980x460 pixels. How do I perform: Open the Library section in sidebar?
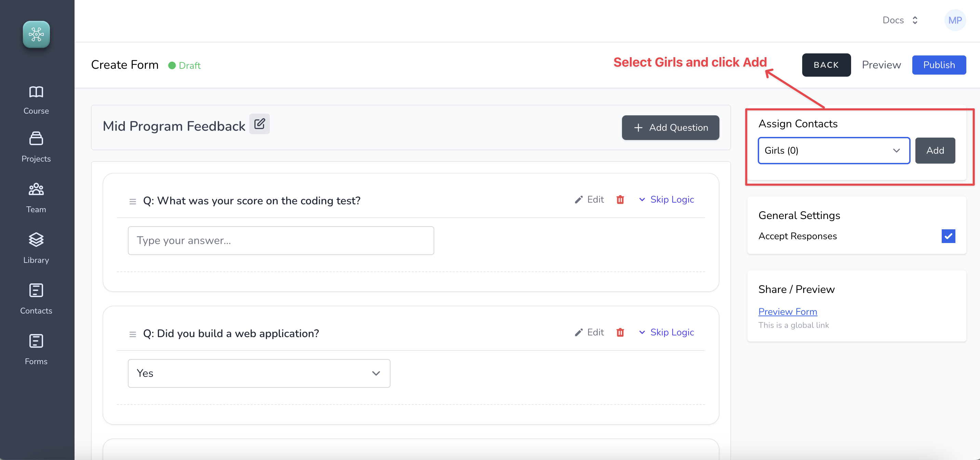coord(36,248)
